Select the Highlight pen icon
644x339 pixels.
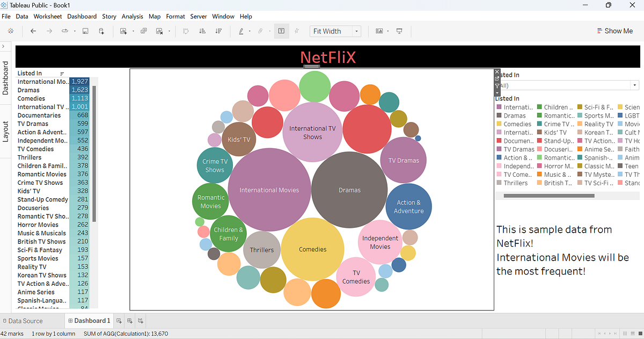coord(241,31)
